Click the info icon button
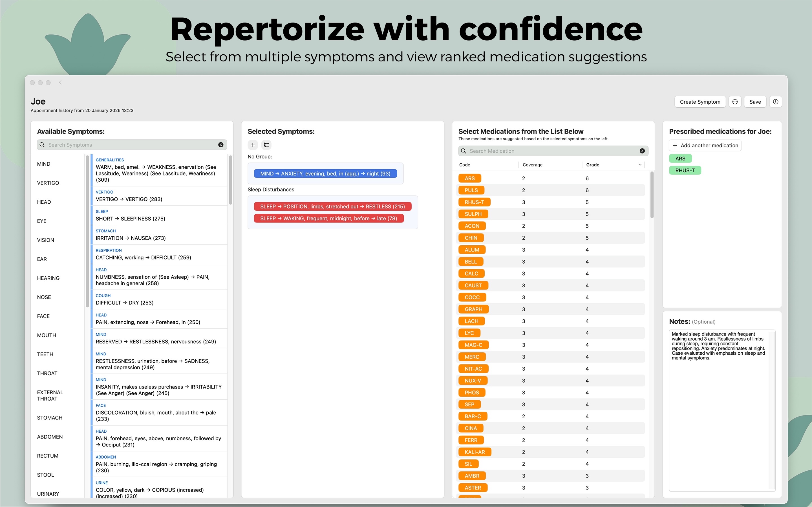The height and width of the screenshot is (507, 812). pos(775,102)
